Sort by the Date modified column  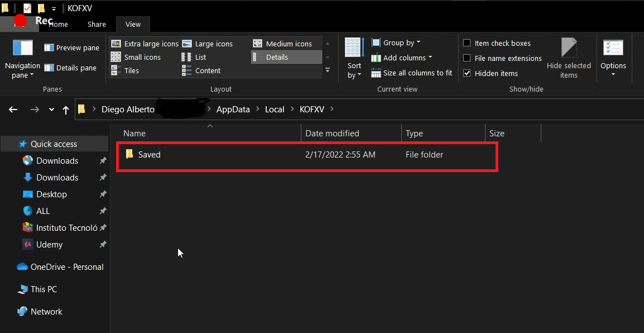point(332,134)
